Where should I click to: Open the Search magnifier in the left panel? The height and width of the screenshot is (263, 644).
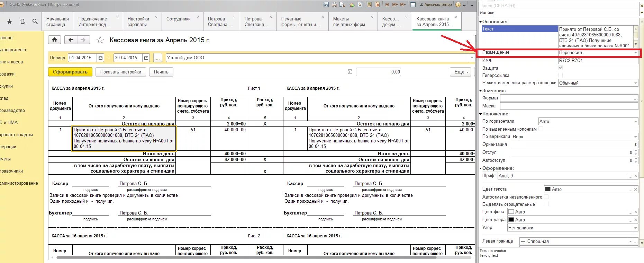point(35,21)
